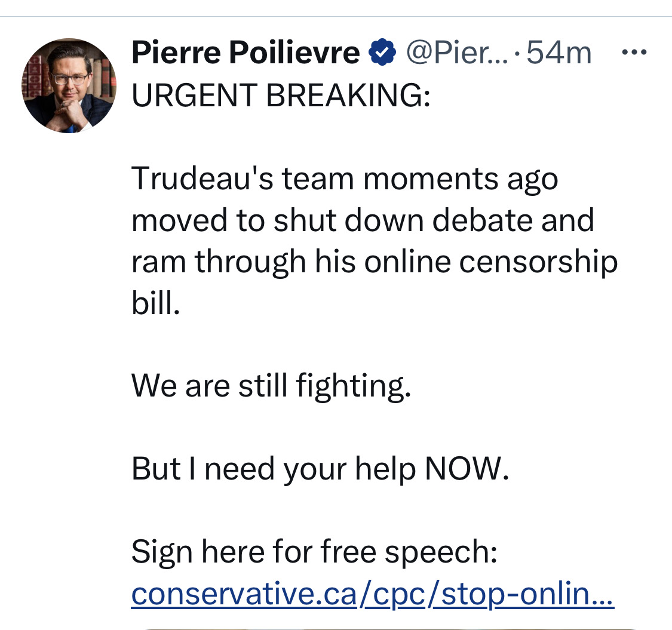Click the blue verified checkmark badge
Screen dimensions: 672x630
click(382, 53)
